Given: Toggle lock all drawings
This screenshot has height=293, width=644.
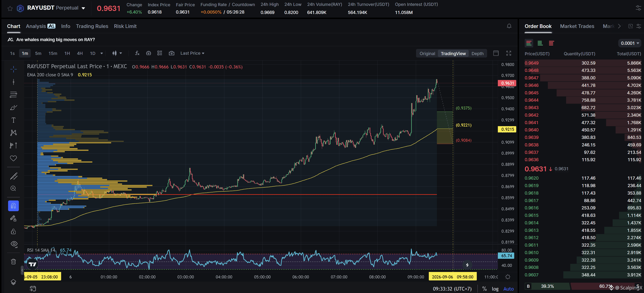Looking at the screenshot, I should point(14,231).
